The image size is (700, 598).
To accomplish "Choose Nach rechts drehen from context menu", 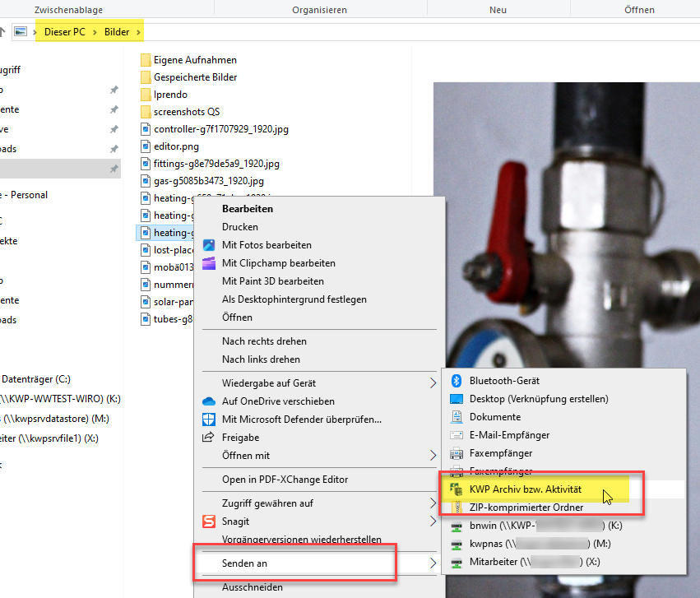I will (264, 341).
